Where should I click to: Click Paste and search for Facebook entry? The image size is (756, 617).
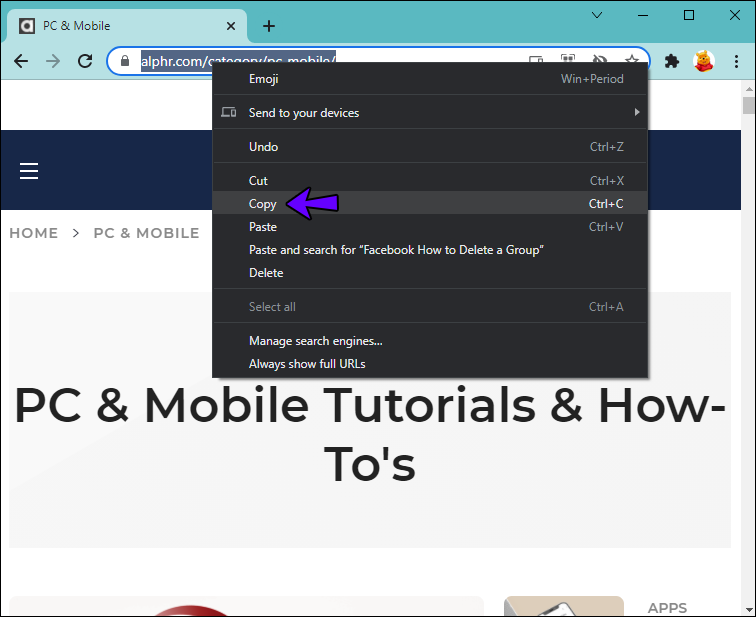[430, 250]
